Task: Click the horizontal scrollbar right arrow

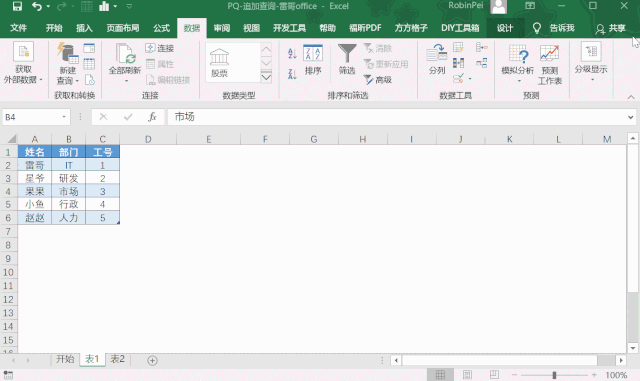Action: point(621,360)
